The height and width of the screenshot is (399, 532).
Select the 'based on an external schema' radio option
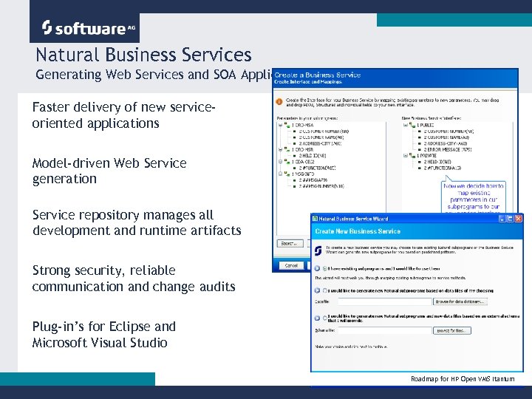click(x=324, y=318)
